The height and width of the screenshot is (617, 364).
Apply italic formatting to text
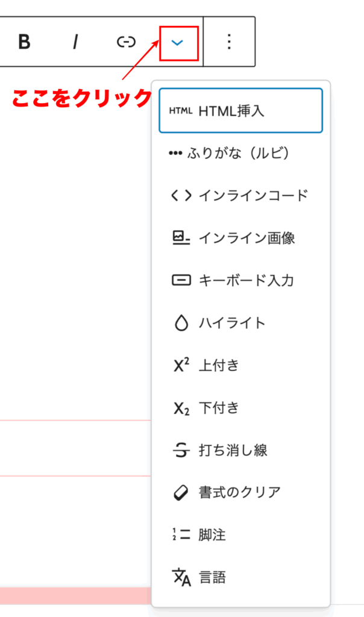tap(75, 42)
